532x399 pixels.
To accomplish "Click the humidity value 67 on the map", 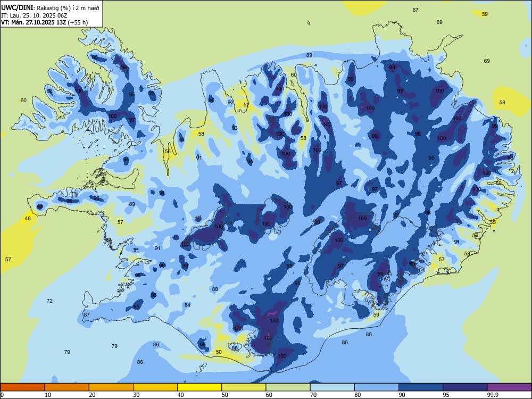I will (415, 10).
